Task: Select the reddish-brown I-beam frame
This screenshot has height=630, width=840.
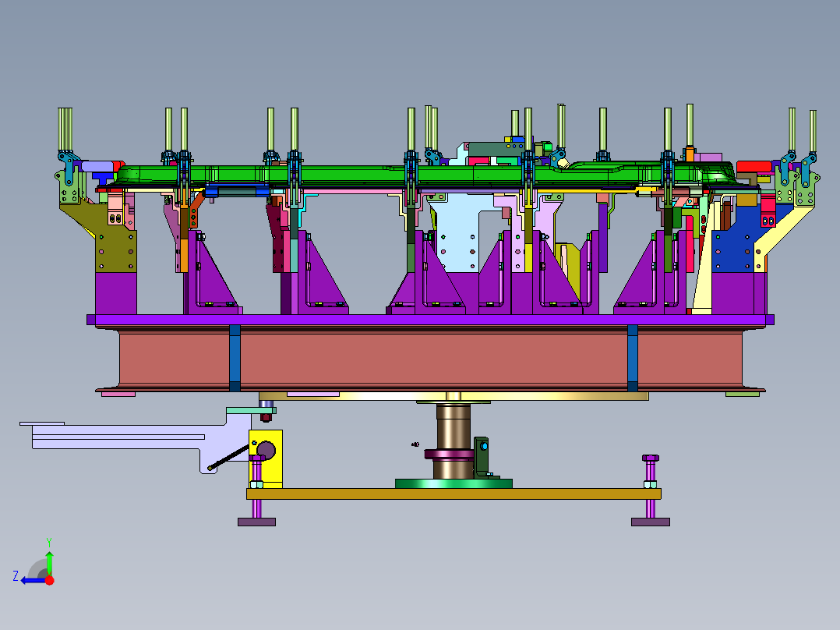Action: click(430, 359)
